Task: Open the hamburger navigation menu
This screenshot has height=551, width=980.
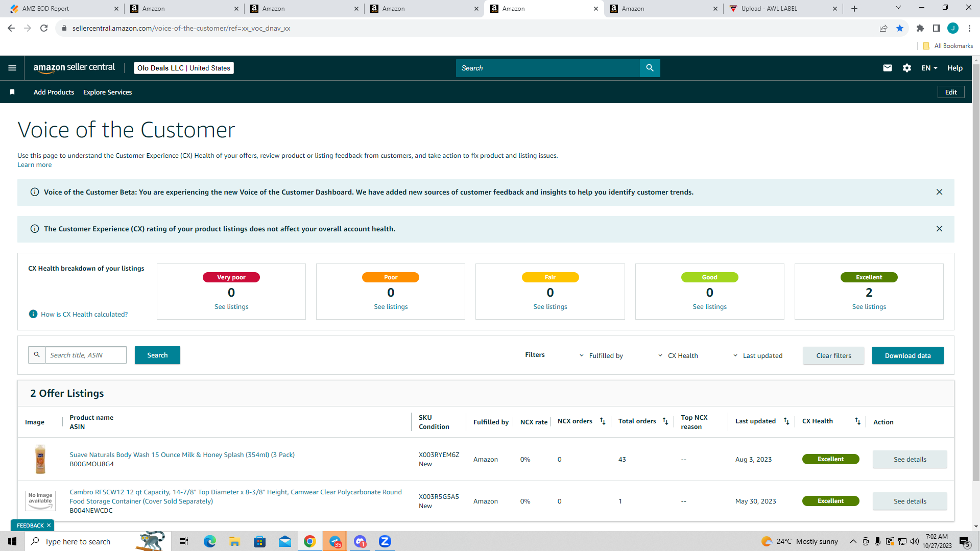Action: [12, 68]
